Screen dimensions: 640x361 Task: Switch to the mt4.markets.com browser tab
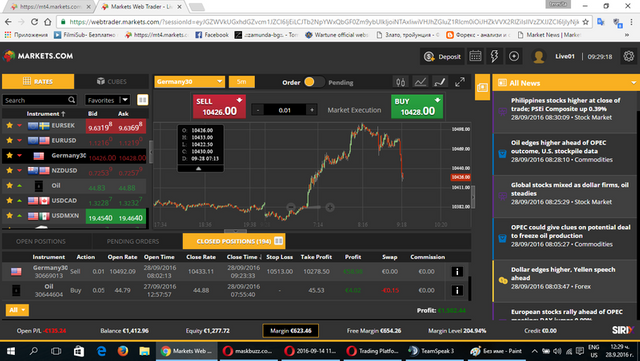[x=50, y=7]
